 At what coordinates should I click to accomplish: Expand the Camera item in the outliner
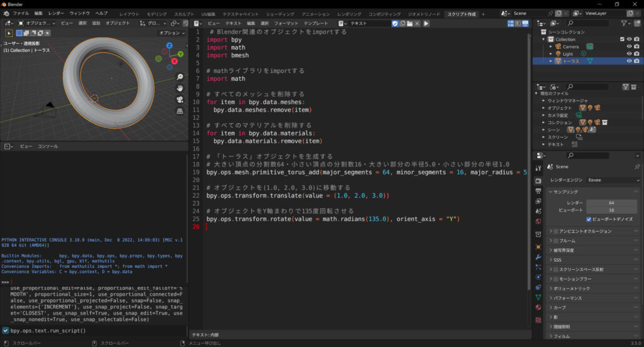(551, 47)
